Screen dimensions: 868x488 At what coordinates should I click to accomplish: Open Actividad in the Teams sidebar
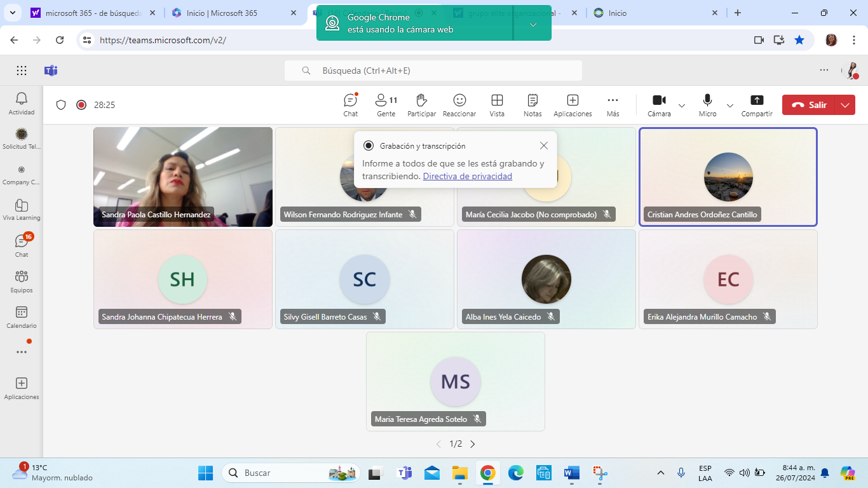click(22, 104)
